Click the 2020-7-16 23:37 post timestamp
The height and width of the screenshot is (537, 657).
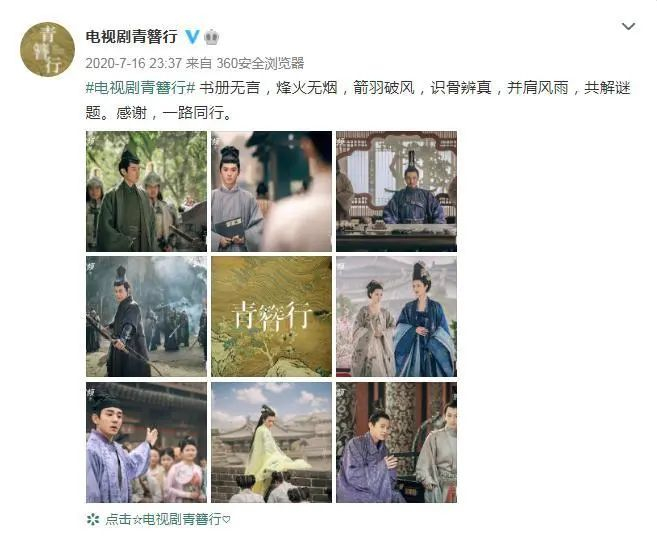134,63
